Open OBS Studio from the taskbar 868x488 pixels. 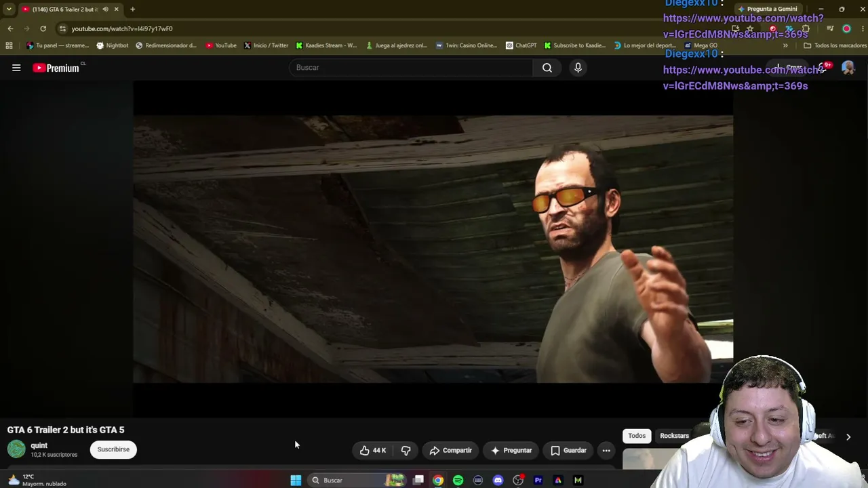[518, 480]
